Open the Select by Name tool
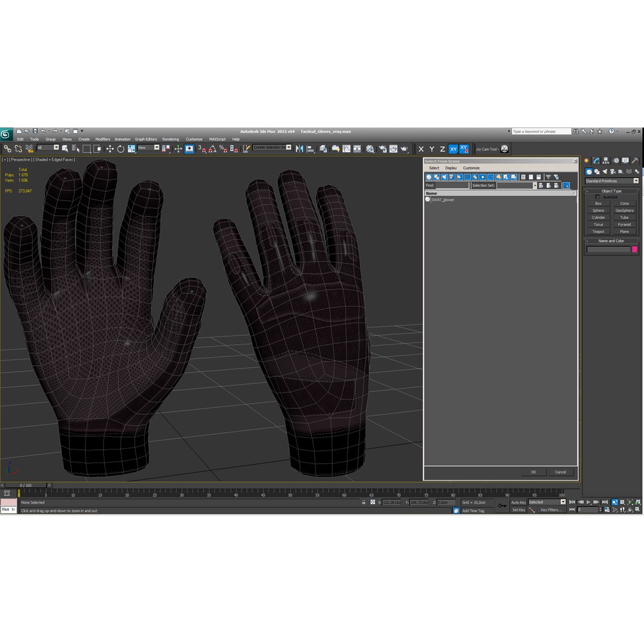Viewport: 644px width, 644px height. [x=76, y=148]
